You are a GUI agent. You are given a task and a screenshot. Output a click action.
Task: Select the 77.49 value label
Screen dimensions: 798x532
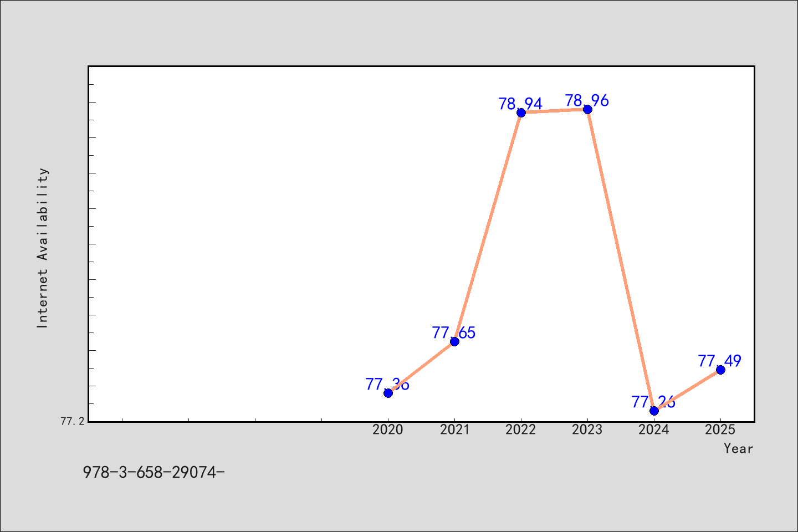click(720, 361)
